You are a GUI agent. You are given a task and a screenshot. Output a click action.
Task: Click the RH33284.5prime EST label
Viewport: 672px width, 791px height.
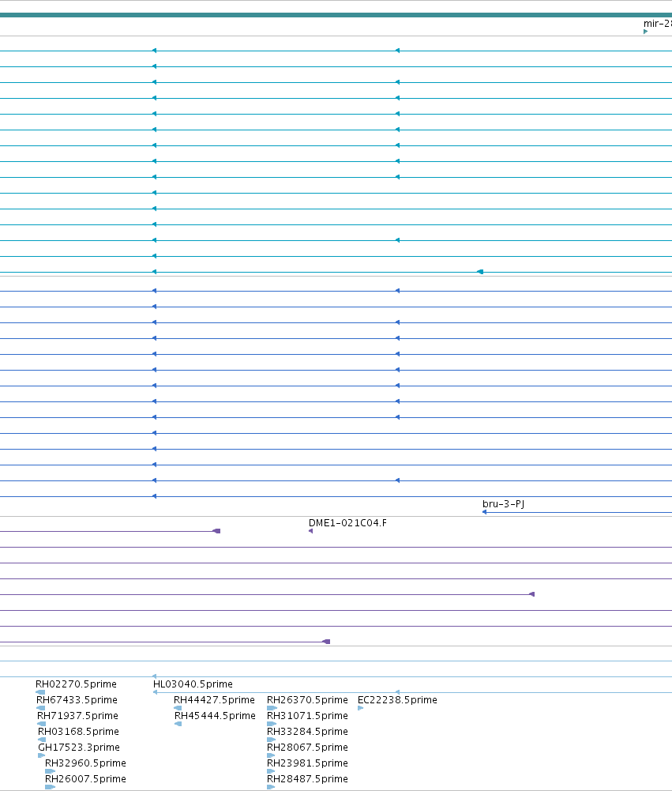point(307,732)
